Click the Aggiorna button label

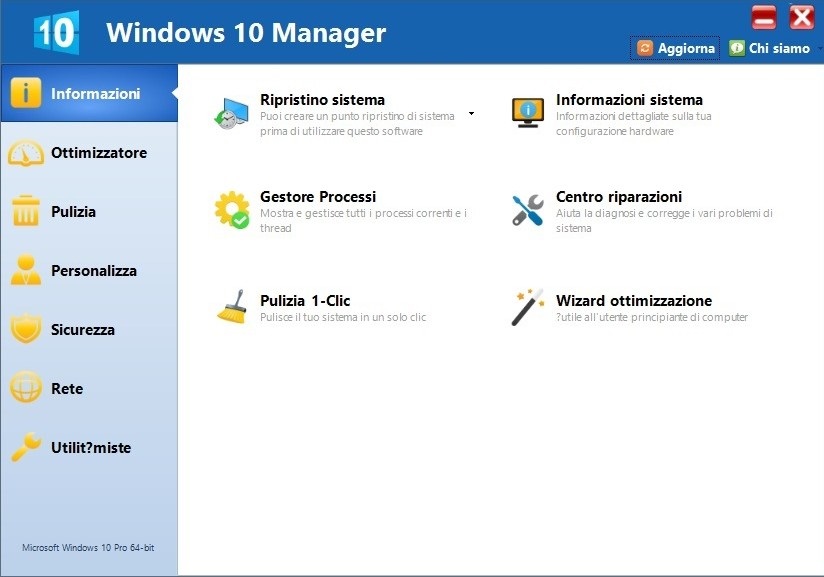click(x=686, y=48)
